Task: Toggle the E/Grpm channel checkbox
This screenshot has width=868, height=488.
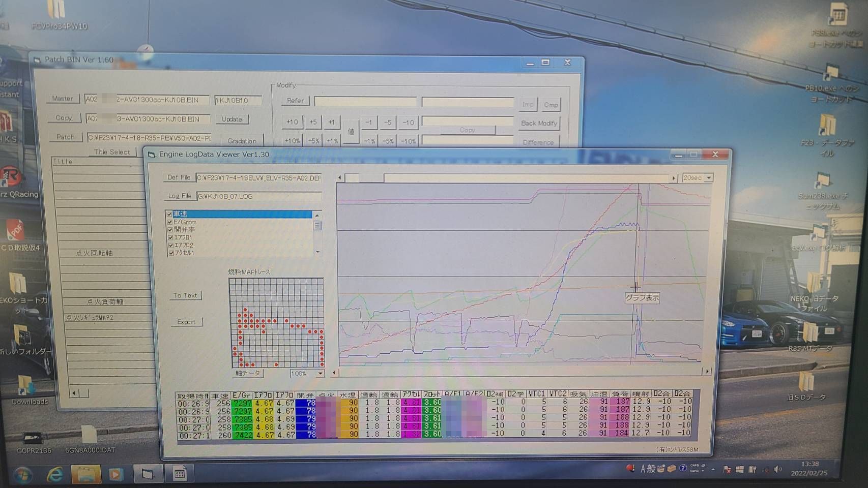Action: click(170, 222)
